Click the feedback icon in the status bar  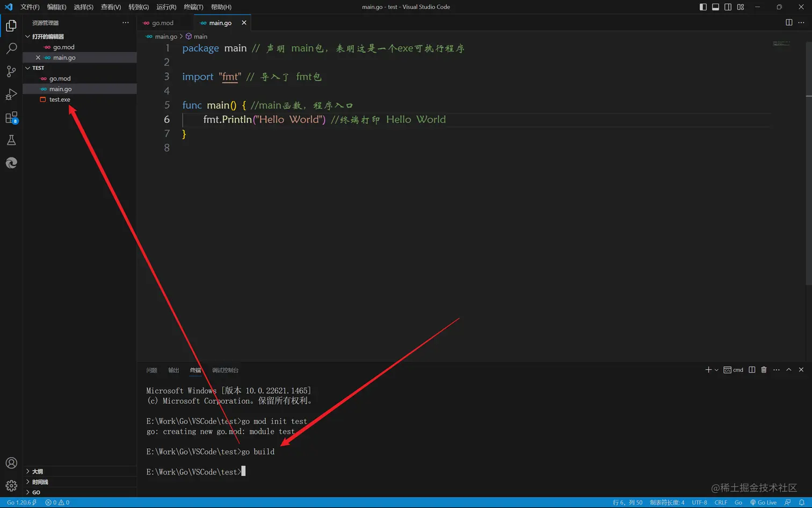click(x=788, y=503)
